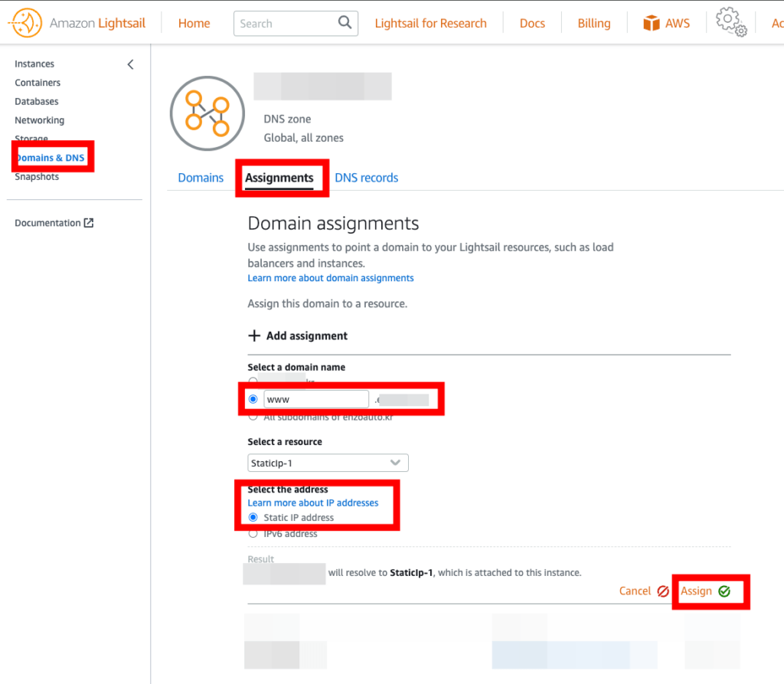The width and height of the screenshot is (784, 684).
Task: Select the www subdomain radio button
Action: tap(253, 399)
